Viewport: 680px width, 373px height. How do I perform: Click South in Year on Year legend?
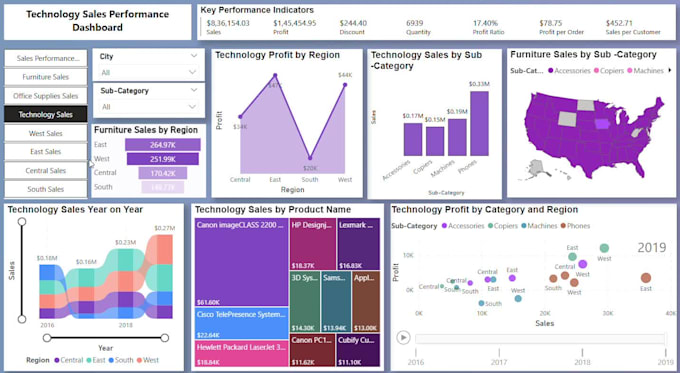pos(121,360)
